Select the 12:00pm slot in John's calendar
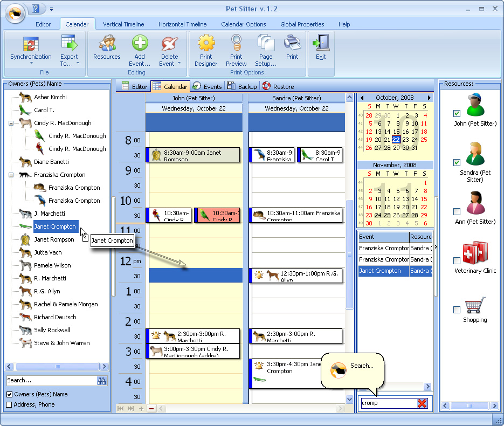The image size is (504, 426). (x=195, y=261)
